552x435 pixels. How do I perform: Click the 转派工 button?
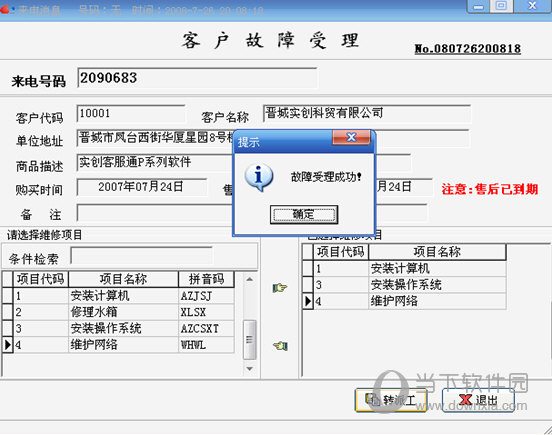pyautogui.click(x=391, y=400)
